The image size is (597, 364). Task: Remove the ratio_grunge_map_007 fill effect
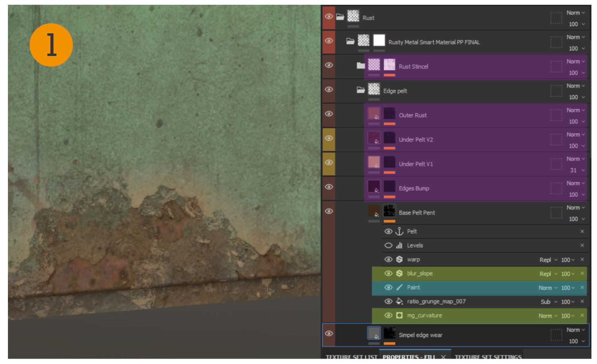point(582,302)
